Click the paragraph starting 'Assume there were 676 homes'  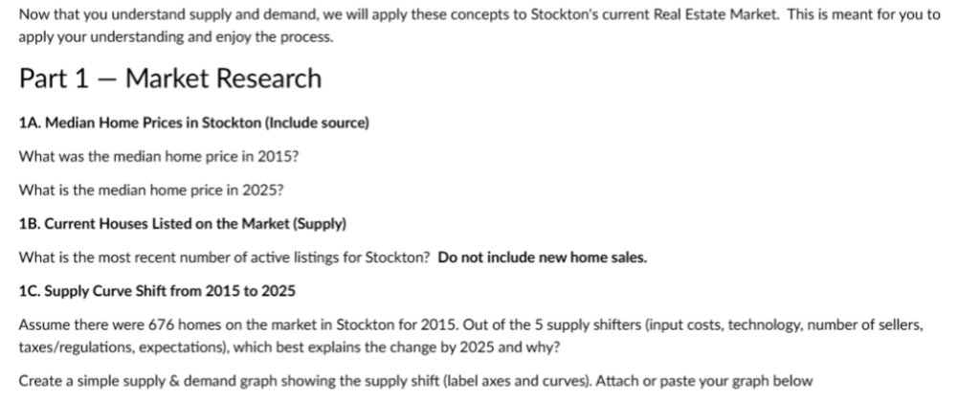[x=471, y=336]
